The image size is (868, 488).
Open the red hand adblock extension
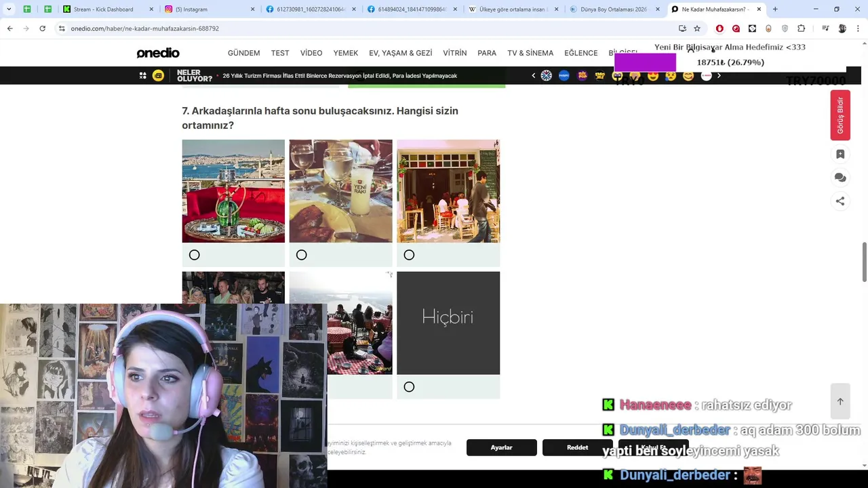719,28
